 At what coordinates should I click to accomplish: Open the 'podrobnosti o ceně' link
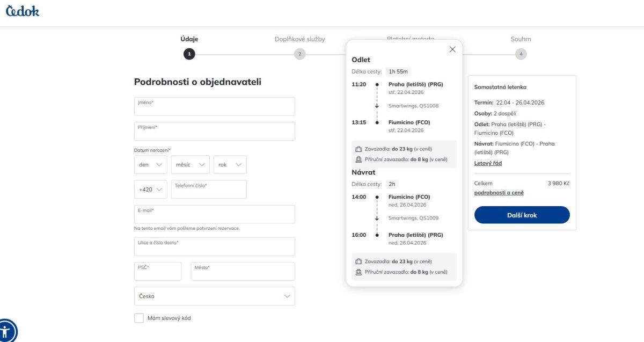(x=499, y=193)
